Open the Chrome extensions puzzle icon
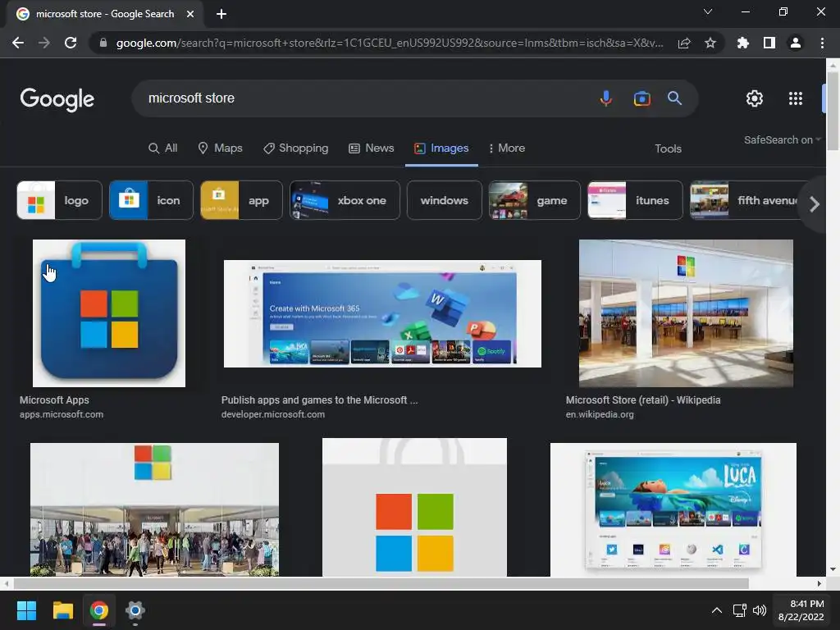 coord(743,43)
